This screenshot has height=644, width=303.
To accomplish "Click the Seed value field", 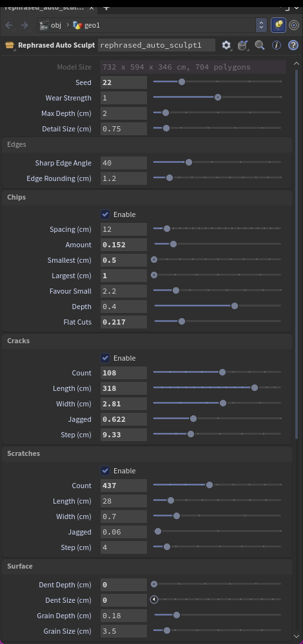I will point(123,82).
